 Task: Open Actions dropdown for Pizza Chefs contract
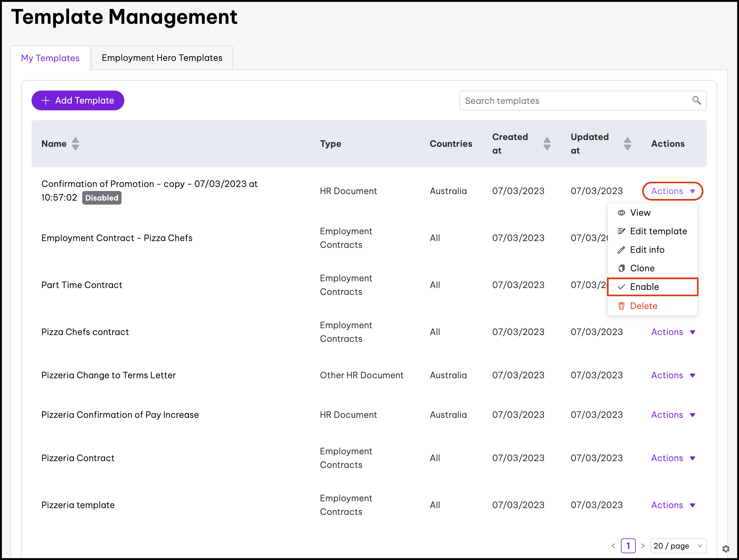pos(672,332)
